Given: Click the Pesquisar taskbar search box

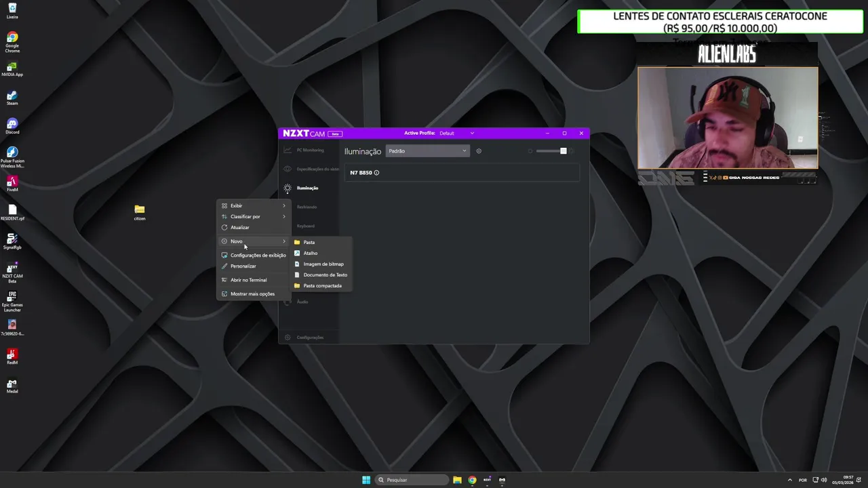Looking at the screenshot, I should click(x=412, y=480).
